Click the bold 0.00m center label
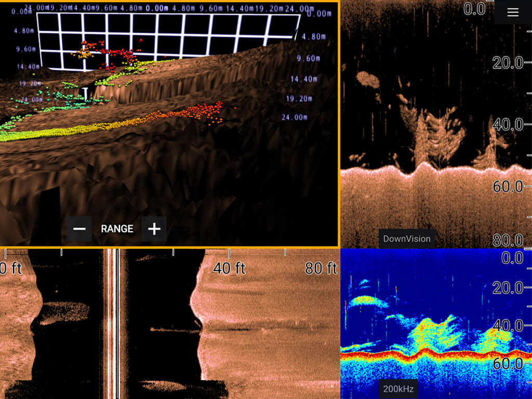The height and width of the screenshot is (399, 532). [x=157, y=8]
